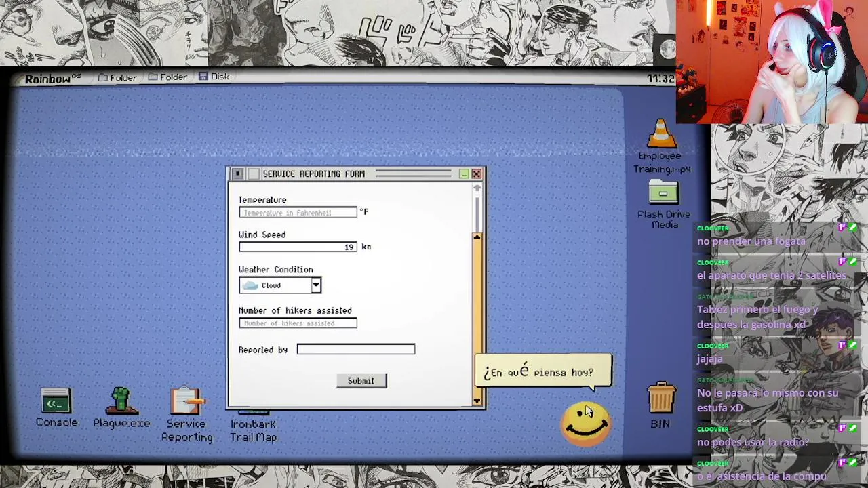
Task: Open the Flash Drive Media folder
Action: (x=663, y=204)
